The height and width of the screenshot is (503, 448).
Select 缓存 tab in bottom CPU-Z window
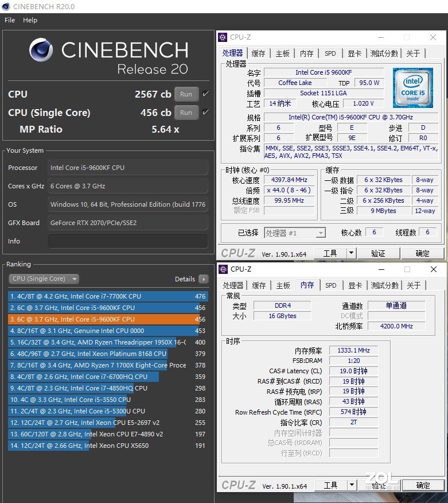pyautogui.click(x=259, y=285)
